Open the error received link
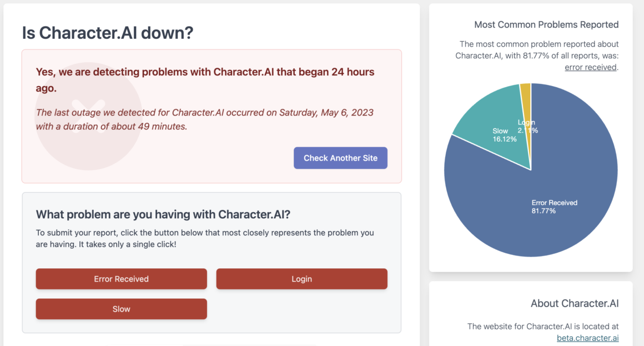The width and height of the screenshot is (644, 346). (590, 67)
